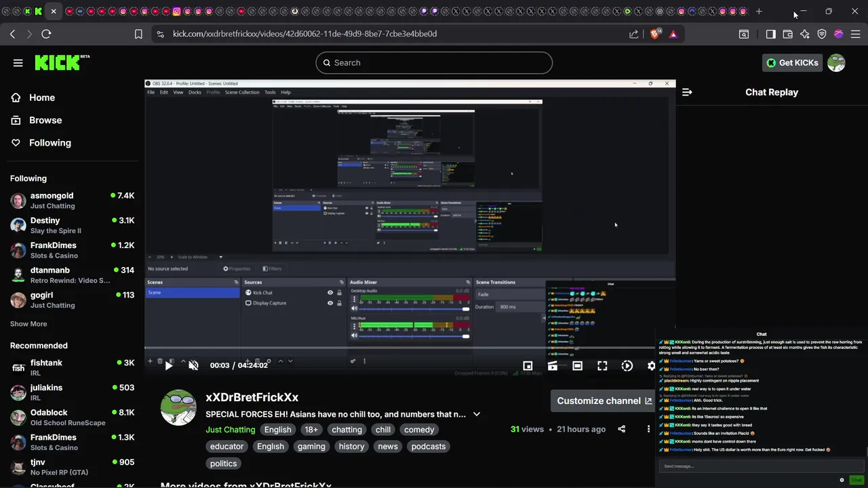
Task: Expand Show More in Following list
Action: click(28, 324)
